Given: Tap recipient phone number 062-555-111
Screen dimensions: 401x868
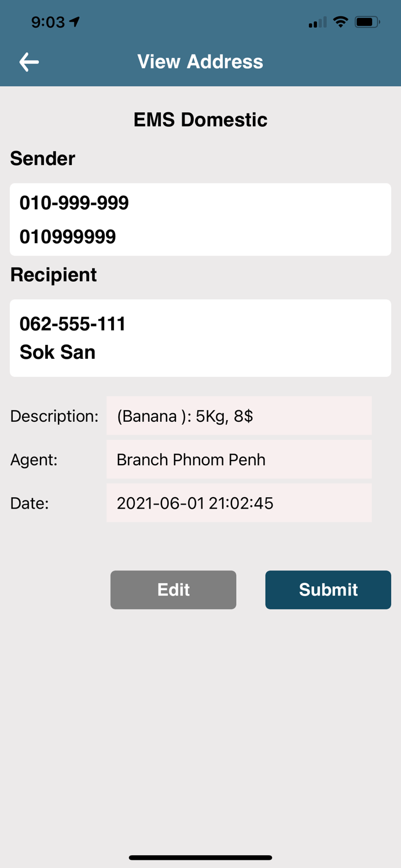Looking at the screenshot, I should coord(73,324).
